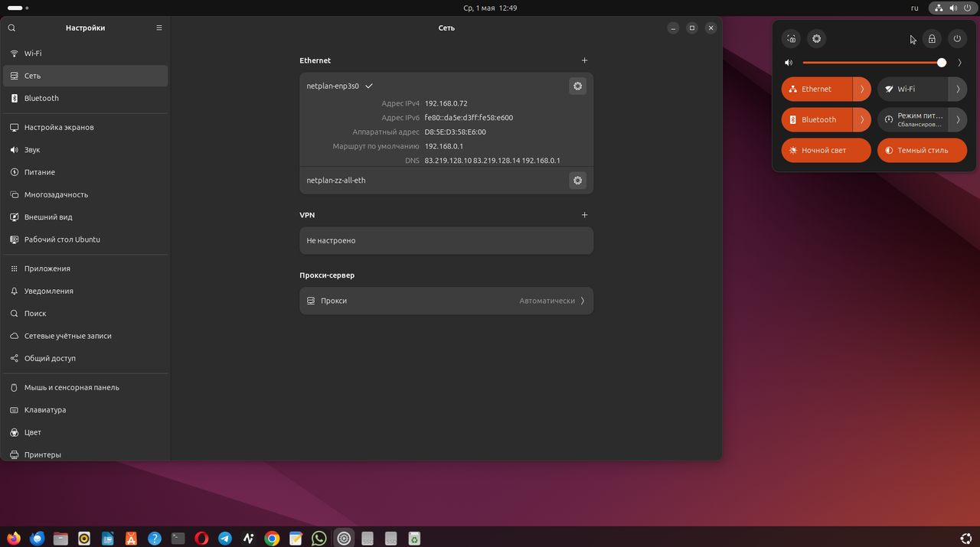Image resolution: width=980 pixels, height=547 pixels.
Task: Open WhatsApp from the dock
Action: click(x=319, y=538)
